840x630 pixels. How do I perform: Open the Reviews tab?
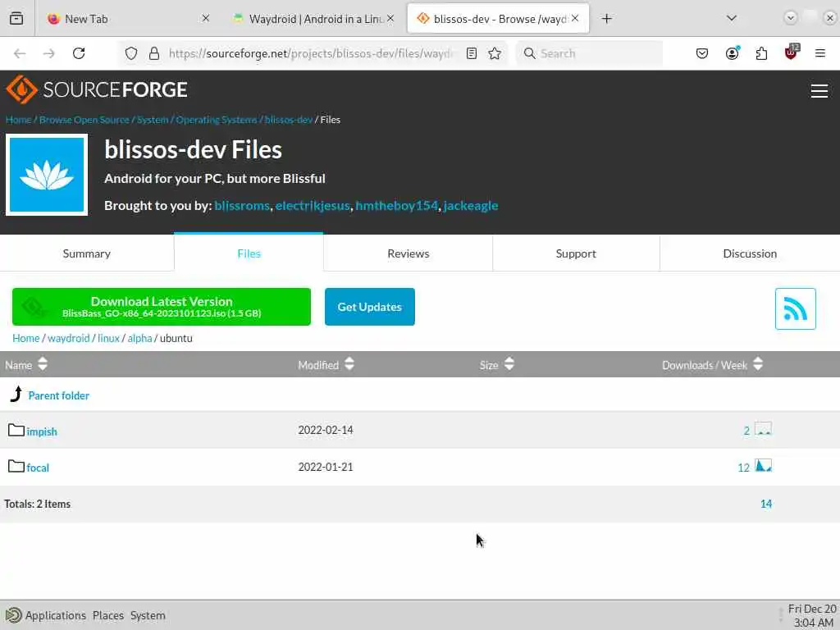(x=409, y=253)
